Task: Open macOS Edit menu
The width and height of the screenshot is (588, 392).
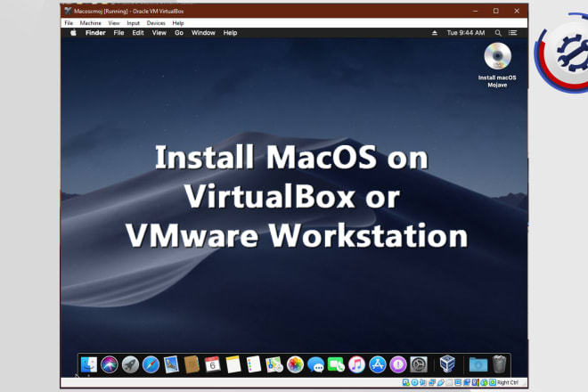Action: pyautogui.click(x=137, y=33)
